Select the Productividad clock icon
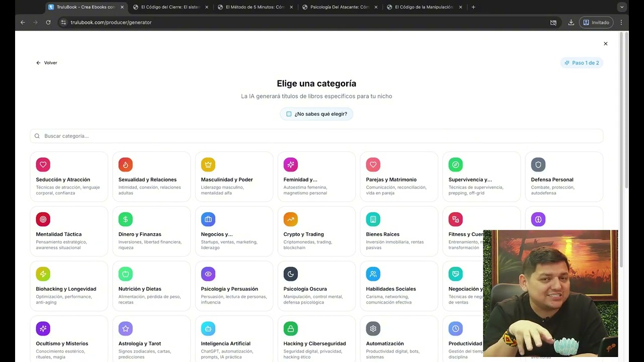This screenshot has height=362, width=644. (455, 329)
